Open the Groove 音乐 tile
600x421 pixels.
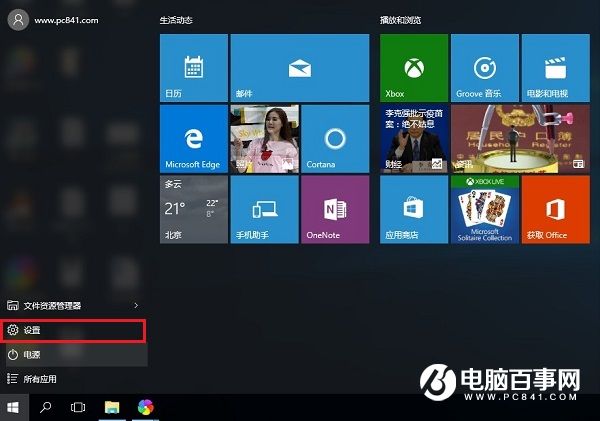point(485,68)
